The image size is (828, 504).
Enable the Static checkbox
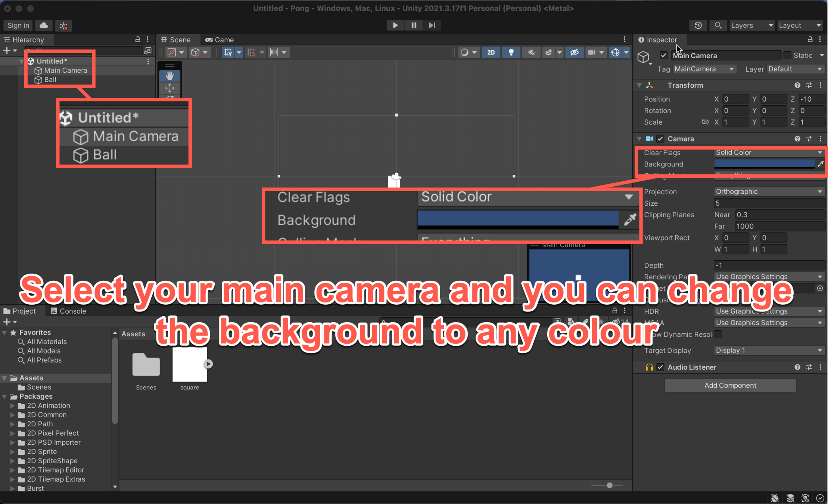click(787, 55)
